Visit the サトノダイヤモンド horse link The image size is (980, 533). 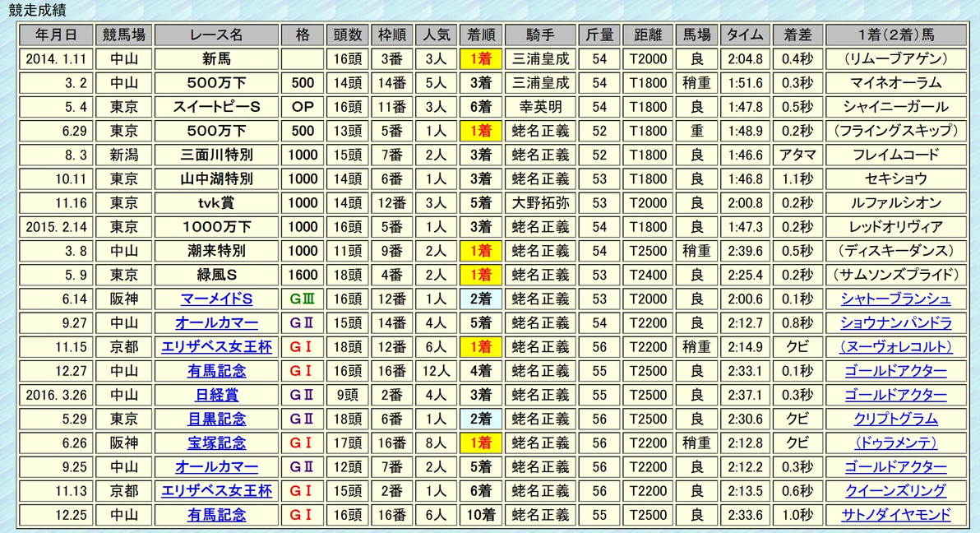[x=895, y=515]
